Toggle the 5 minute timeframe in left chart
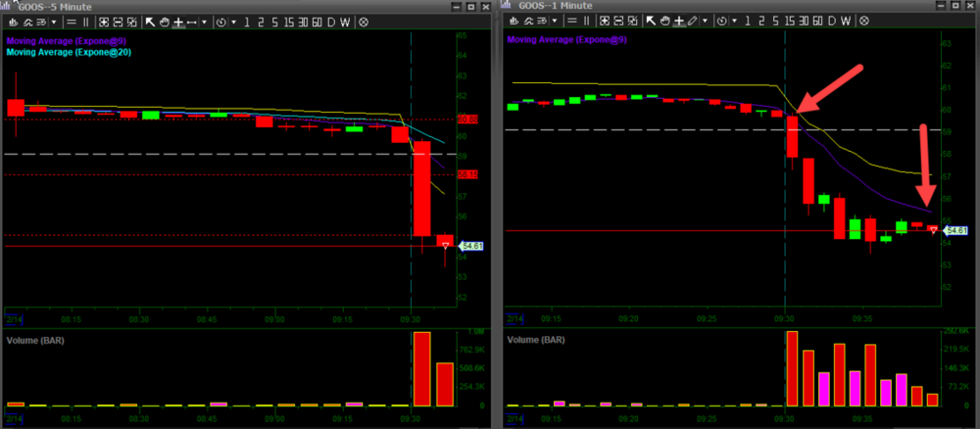Screen dimensions: 980x429 [274, 21]
